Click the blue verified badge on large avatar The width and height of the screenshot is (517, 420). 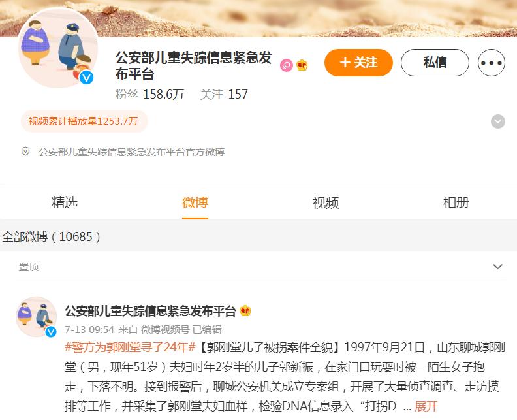click(86, 77)
